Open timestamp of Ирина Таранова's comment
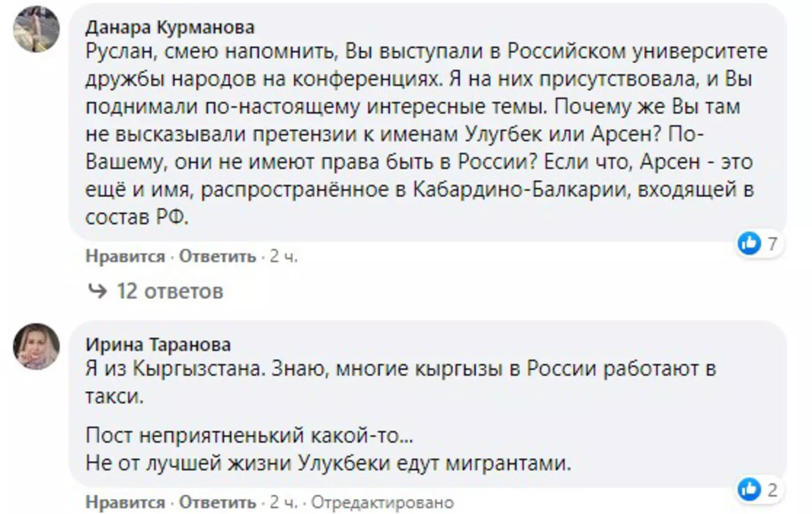 click(x=283, y=502)
